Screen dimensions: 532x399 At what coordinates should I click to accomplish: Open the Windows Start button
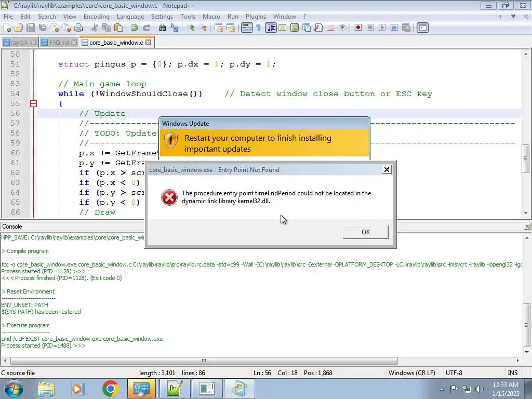(x=14, y=389)
